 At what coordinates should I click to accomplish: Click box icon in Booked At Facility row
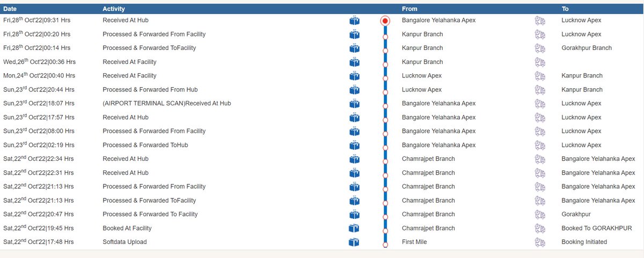354,228
